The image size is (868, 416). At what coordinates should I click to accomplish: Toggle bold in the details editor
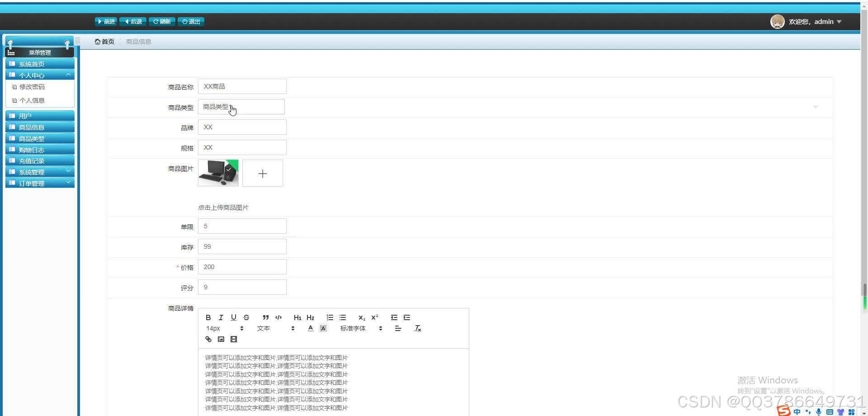[x=208, y=317]
